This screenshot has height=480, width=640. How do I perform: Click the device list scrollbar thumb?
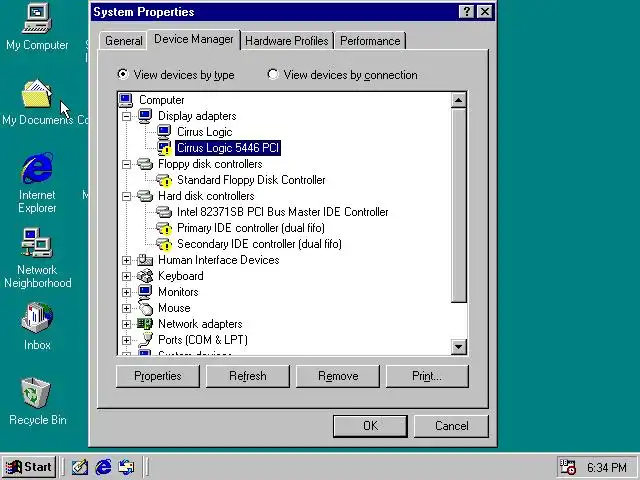(x=459, y=205)
